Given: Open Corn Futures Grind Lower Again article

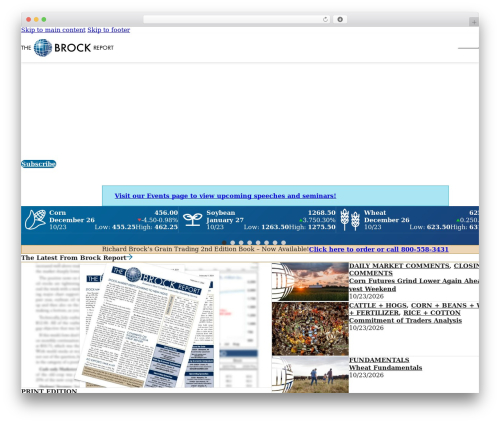Looking at the screenshot, I should 414,285.
